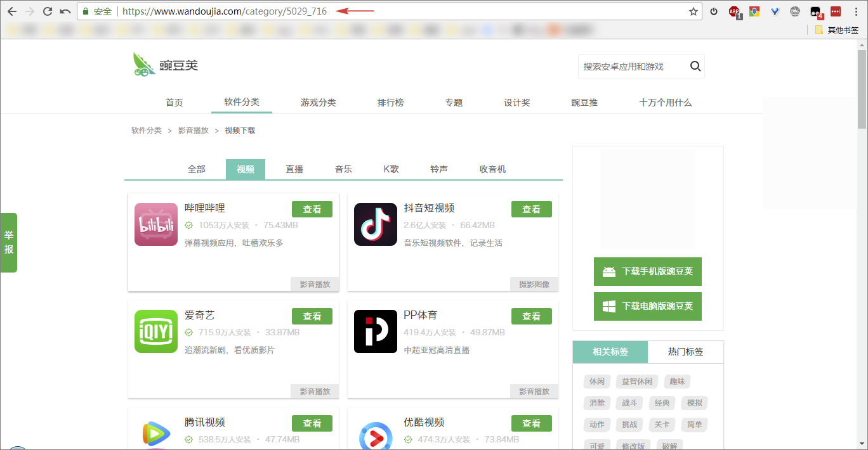Click the 哔哩哔哩 app title
Screen dimensions: 868x450
205,209
